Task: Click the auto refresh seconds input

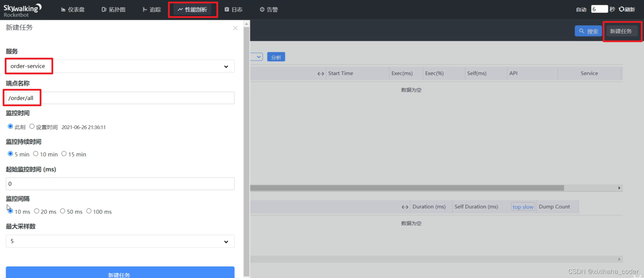Action: point(599,9)
